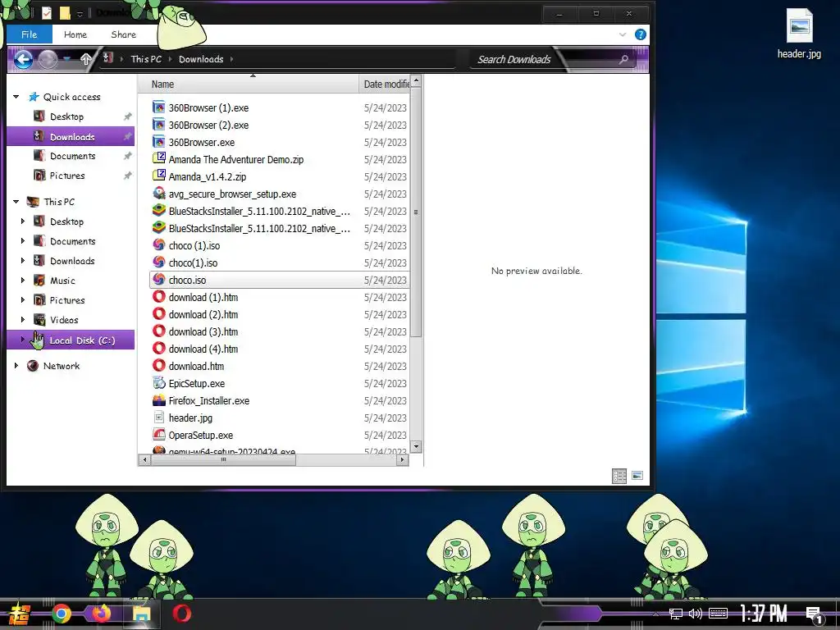Viewport: 840px width, 630px height.
Task: Select header.jpg on the desktop
Action: (x=799, y=33)
